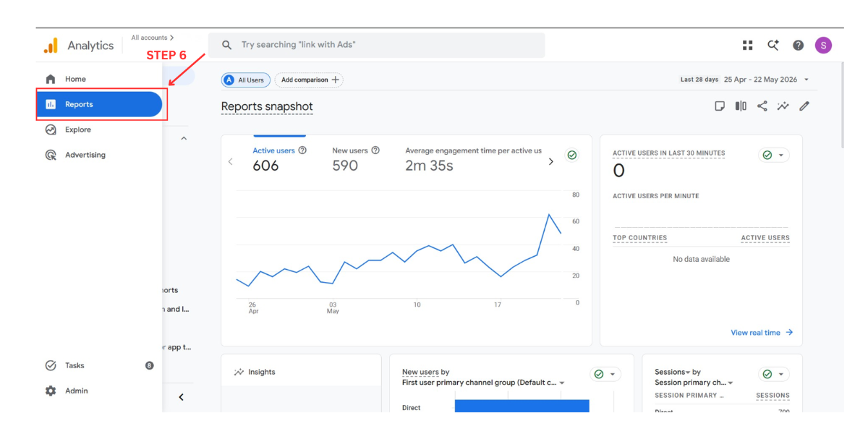Open the Insights trend icon in toolbar
The height and width of the screenshot is (434, 868).
pyautogui.click(x=783, y=106)
